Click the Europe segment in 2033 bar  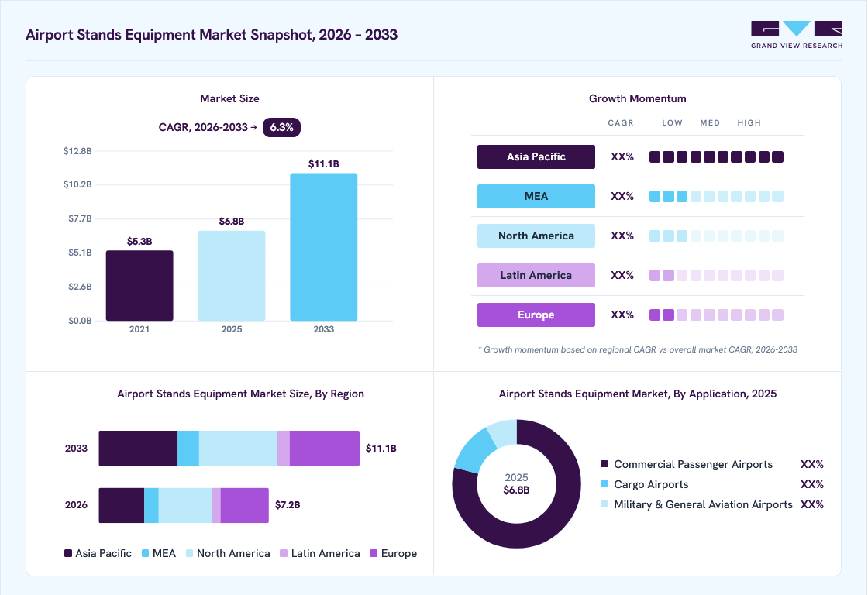tap(325, 449)
